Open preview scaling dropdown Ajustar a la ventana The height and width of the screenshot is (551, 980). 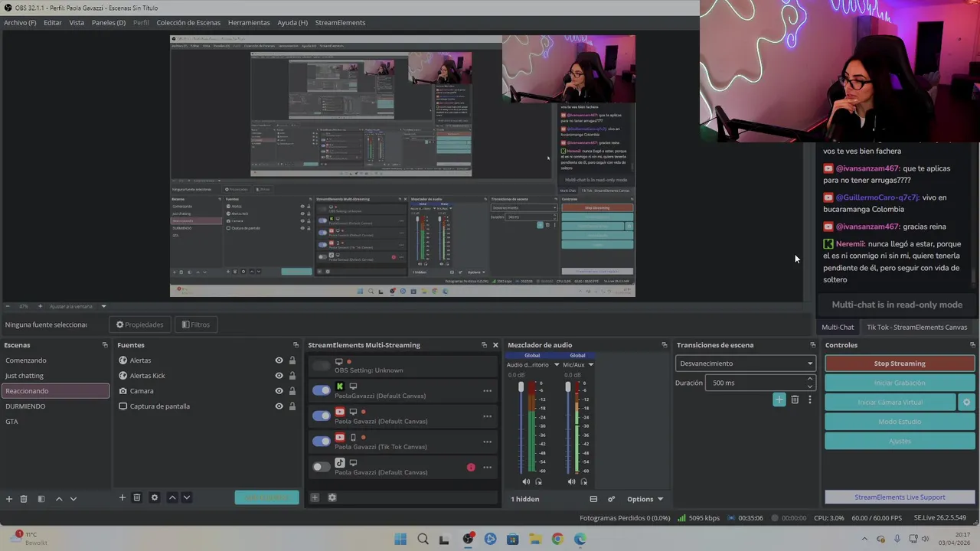point(78,306)
